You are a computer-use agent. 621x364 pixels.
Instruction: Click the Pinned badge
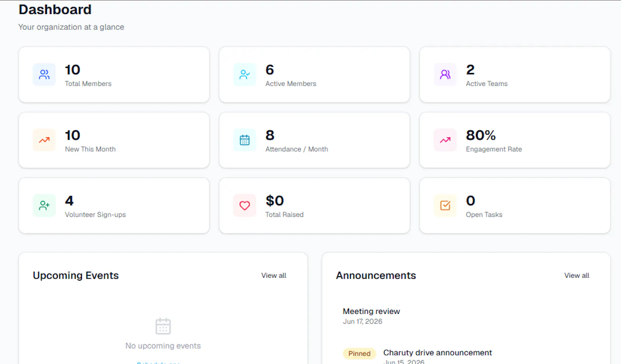[x=359, y=354]
